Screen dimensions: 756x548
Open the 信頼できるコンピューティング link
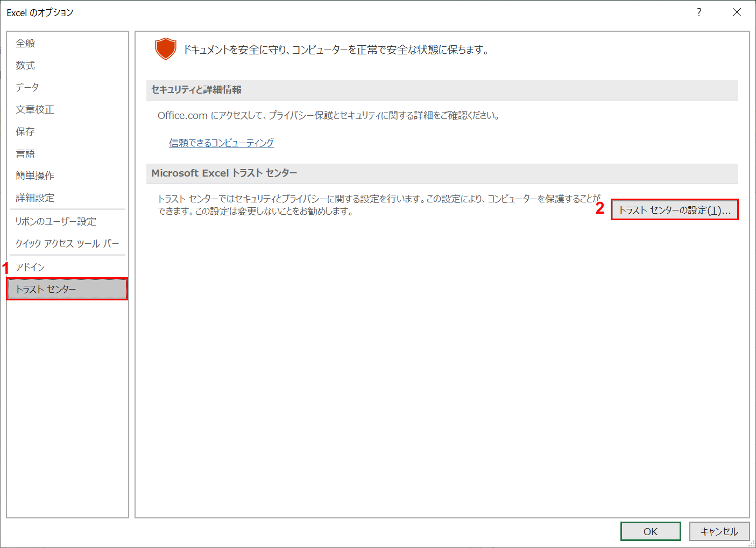(221, 143)
